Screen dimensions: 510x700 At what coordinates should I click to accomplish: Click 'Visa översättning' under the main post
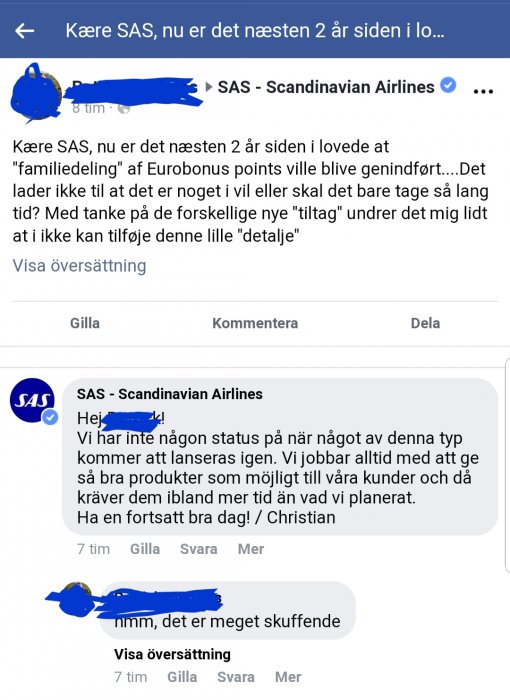(79, 266)
